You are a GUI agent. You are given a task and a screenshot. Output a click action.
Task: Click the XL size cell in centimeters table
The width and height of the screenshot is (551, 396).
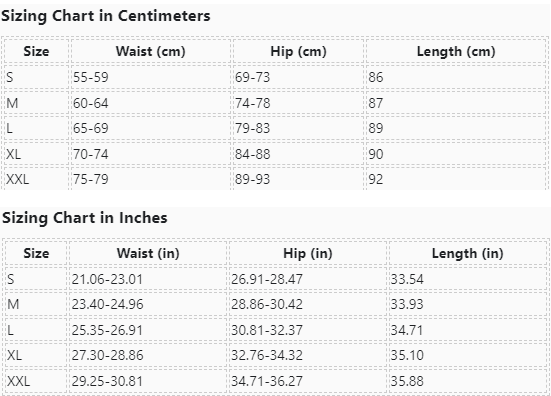point(37,154)
